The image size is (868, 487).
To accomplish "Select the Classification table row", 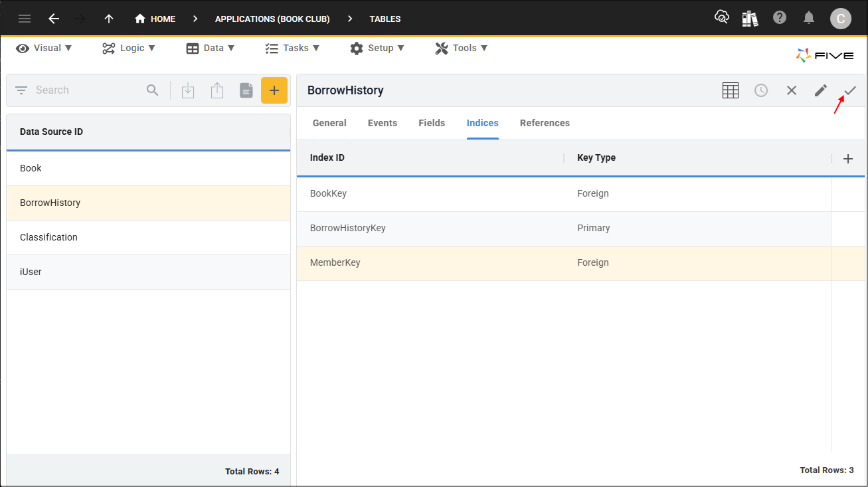I will click(148, 237).
